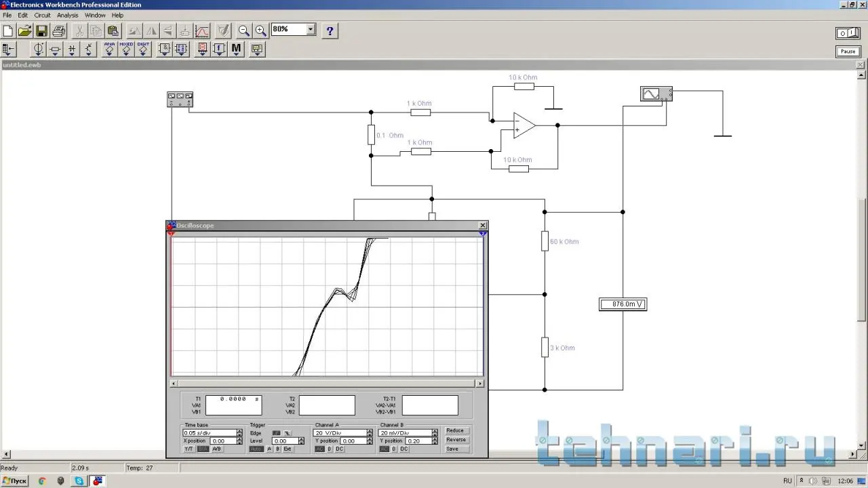
Task: Select the function generator instrument on schematic
Action: point(180,99)
